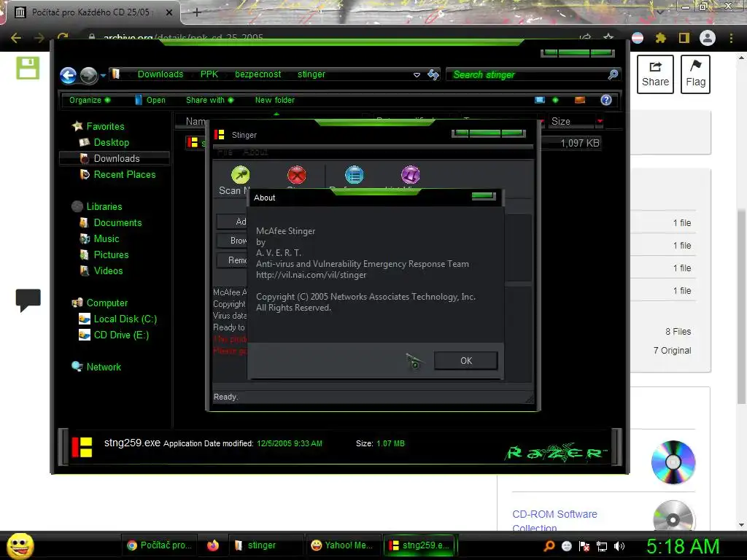Open Chrome's three-dot menu
Screen dimensions: 747x560
[731, 38]
